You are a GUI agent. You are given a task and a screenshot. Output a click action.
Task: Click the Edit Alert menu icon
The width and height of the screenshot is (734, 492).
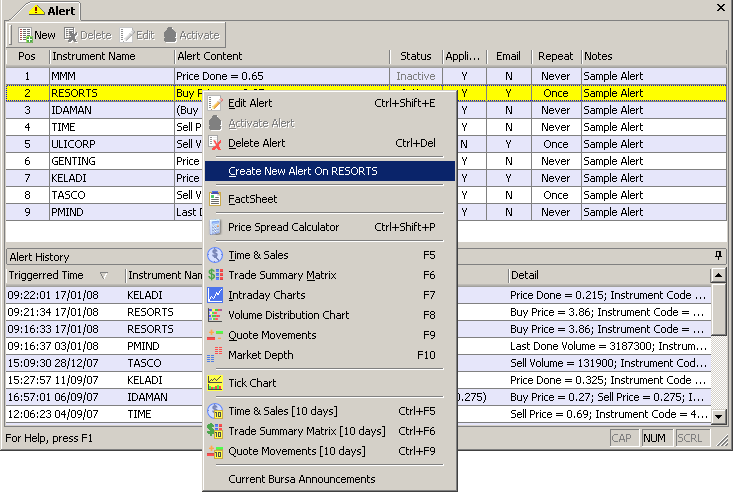[x=215, y=103]
